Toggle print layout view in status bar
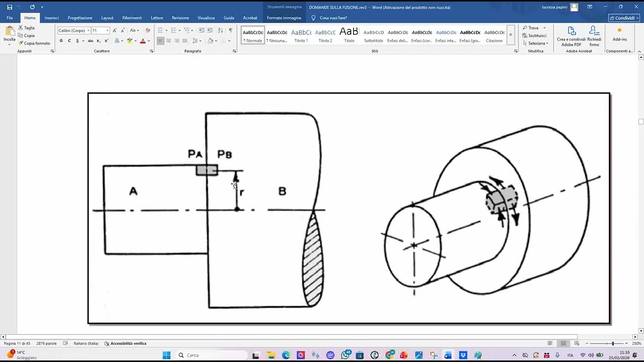644x362 pixels. coord(563,343)
